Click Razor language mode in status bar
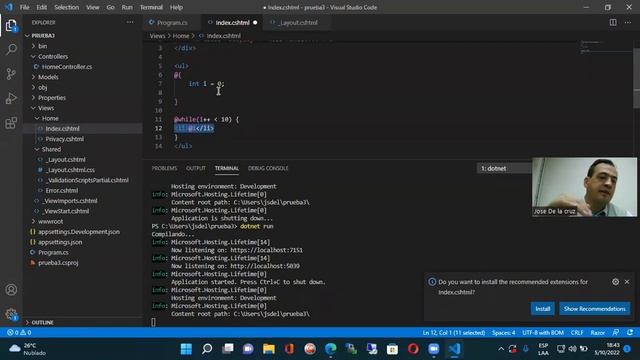Image resolution: width=640 pixels, height=360 pixels. (598, 333)
